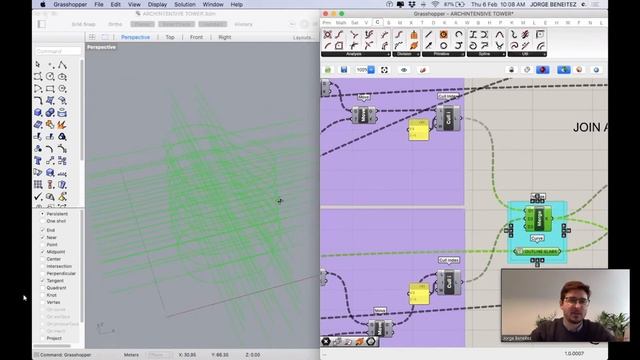Open the Display menu in menu bar
Viewport: 640px width, 360px height.
point(157,4)
